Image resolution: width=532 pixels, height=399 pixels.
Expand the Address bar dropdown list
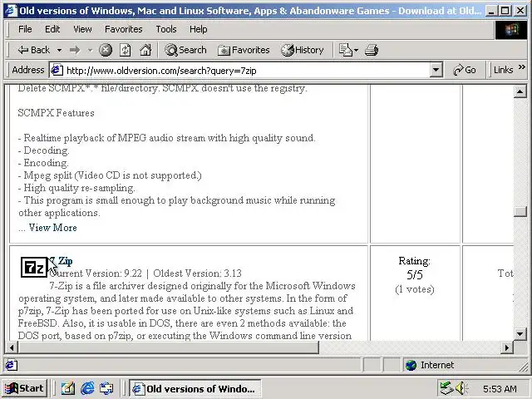(x=436, y=70)
